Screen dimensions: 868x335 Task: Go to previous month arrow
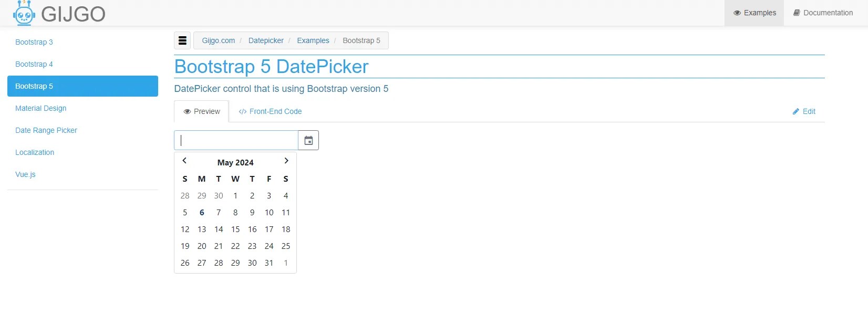pyautogui.click(x=184, y=161)
